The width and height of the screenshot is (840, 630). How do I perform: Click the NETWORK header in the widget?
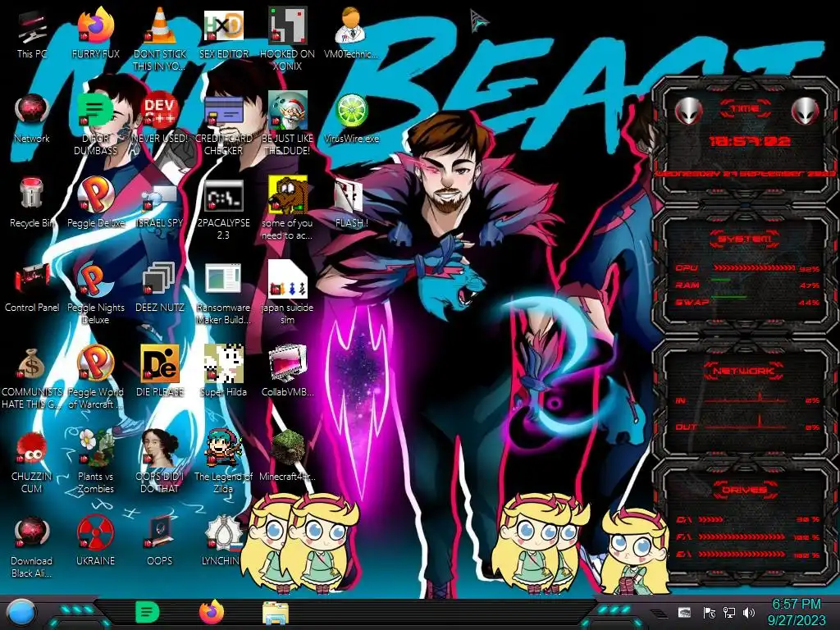745,371
